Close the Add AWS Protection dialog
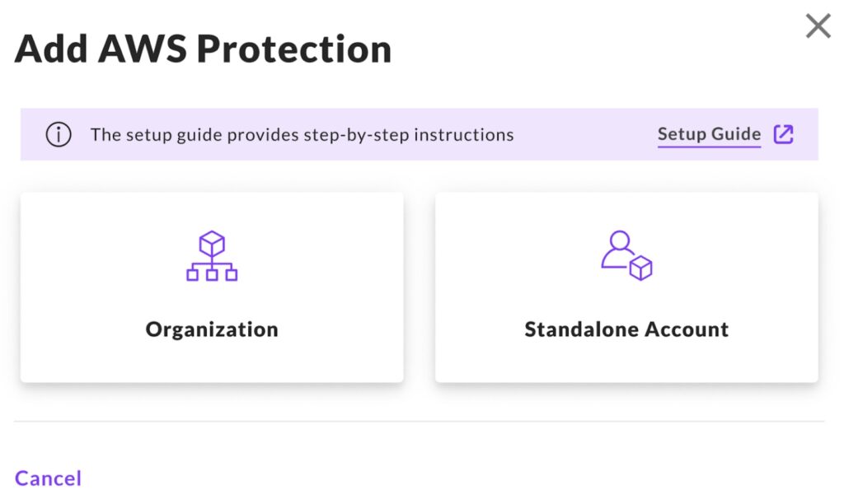The image size is (844, 504). [818, 26]
